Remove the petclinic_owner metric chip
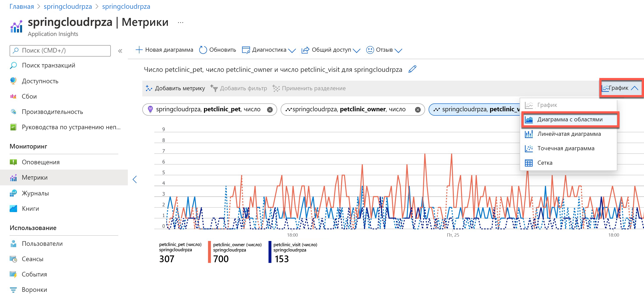Screen dimensions: 644x294 [x=417, y=110]
